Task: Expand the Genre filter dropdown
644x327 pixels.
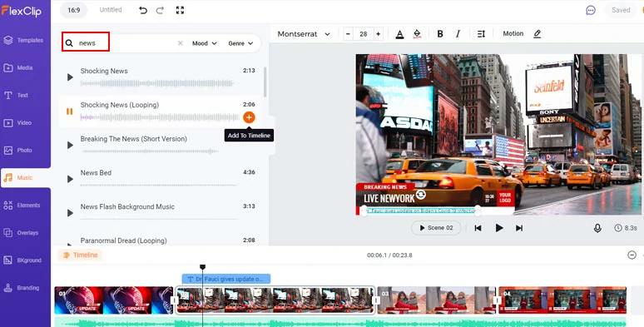Action: tap(240, 43)
